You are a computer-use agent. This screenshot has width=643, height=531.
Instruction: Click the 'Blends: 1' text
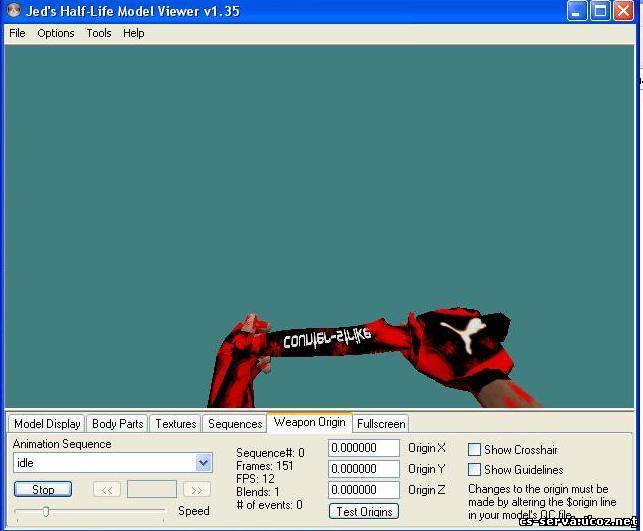(258, 492)
